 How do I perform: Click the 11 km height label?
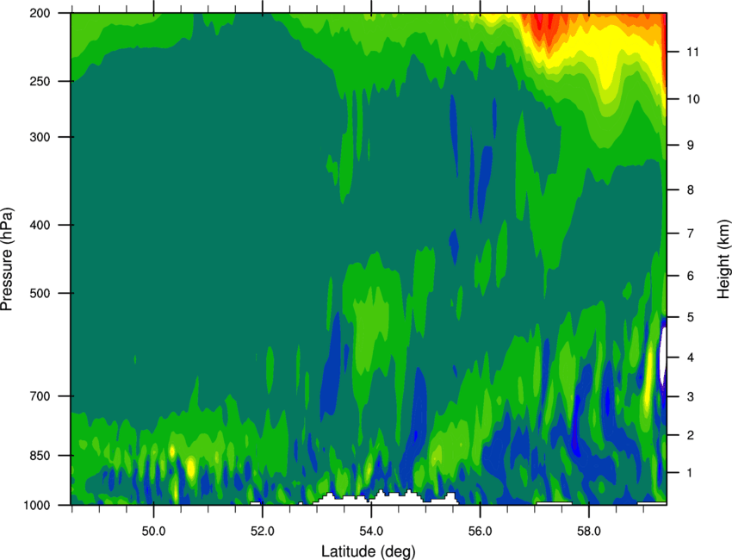[692, 52]
